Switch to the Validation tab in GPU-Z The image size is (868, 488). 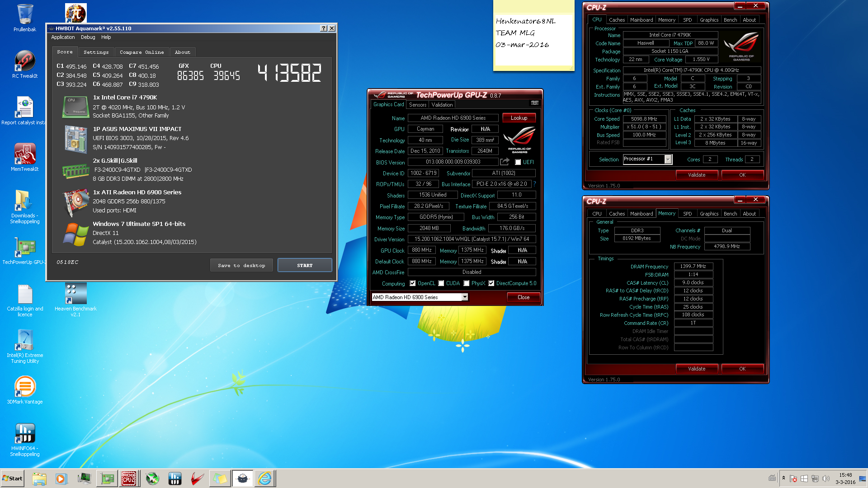(442, 104)
